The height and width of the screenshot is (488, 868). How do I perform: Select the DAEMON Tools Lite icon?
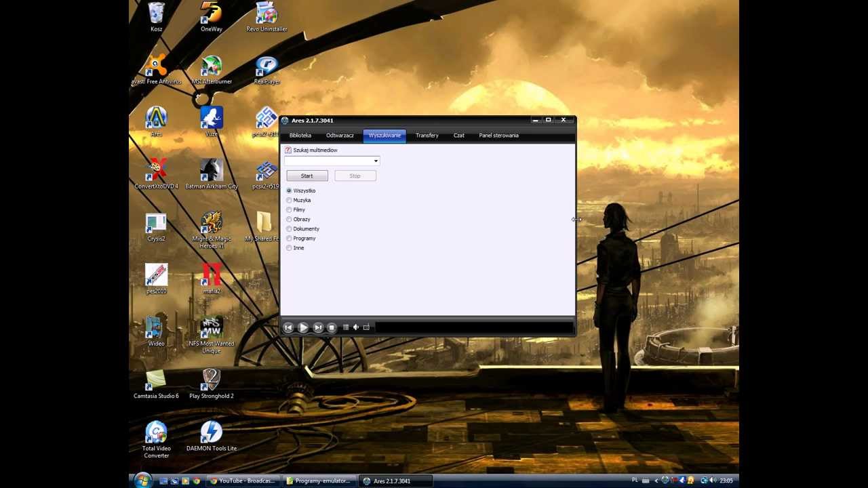coord(212,436)
